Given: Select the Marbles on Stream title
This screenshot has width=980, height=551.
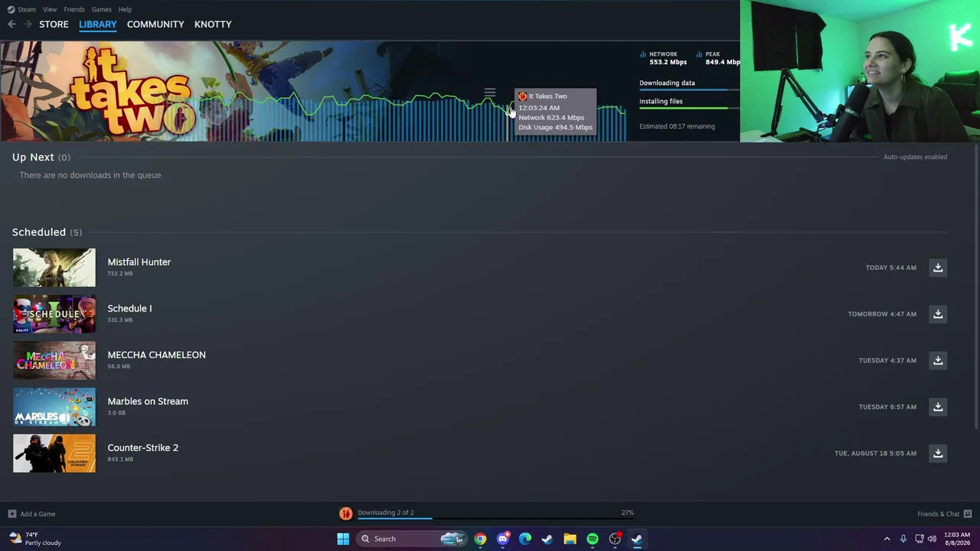Looking at the screenshot, I should (148, 401).
